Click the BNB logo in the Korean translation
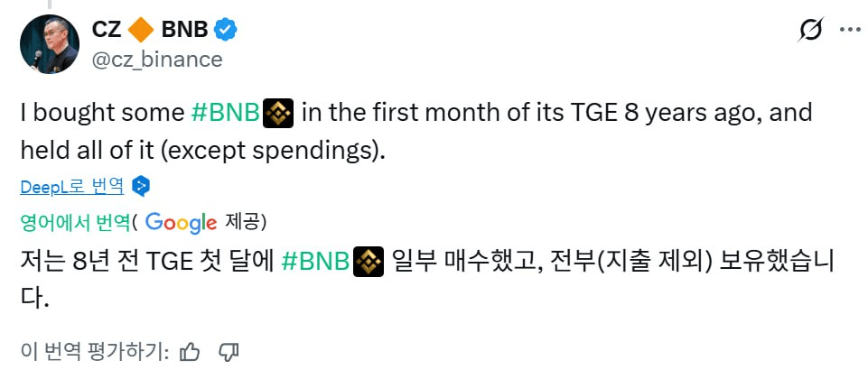 click(x=367, y=261)
